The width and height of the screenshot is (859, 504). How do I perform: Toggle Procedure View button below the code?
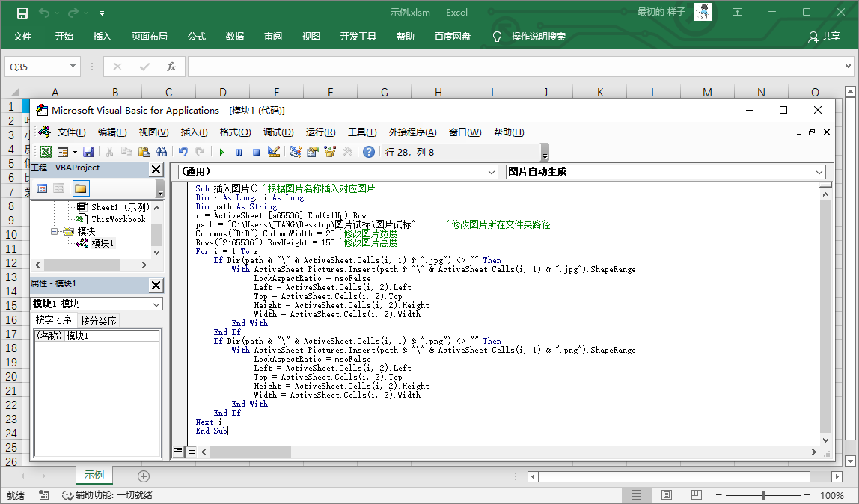click(x=178, y=452)
